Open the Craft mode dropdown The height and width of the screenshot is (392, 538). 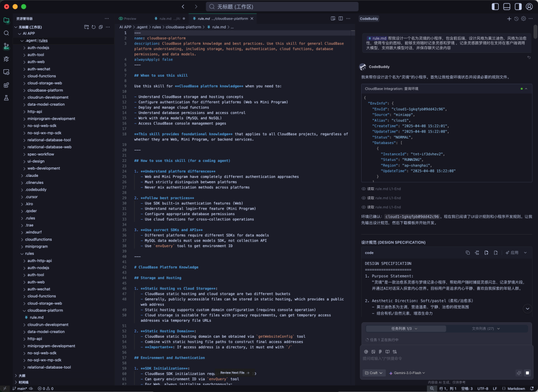click(374, 373)
